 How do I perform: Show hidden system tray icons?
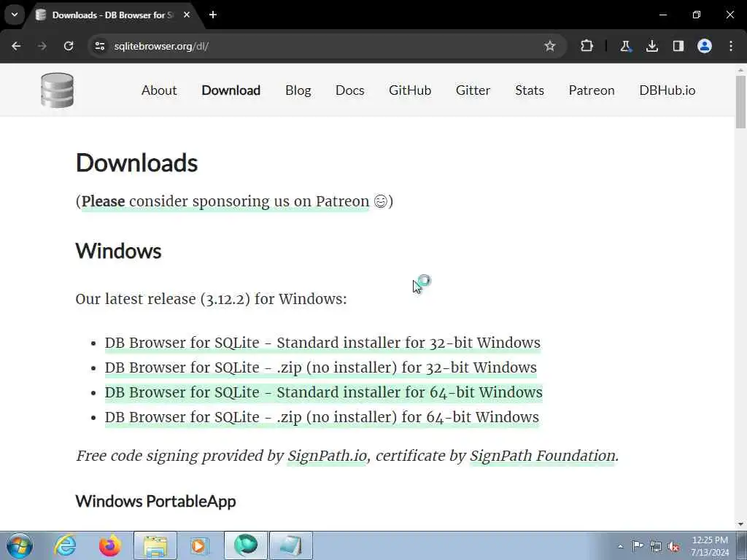(x=620, y=547)
